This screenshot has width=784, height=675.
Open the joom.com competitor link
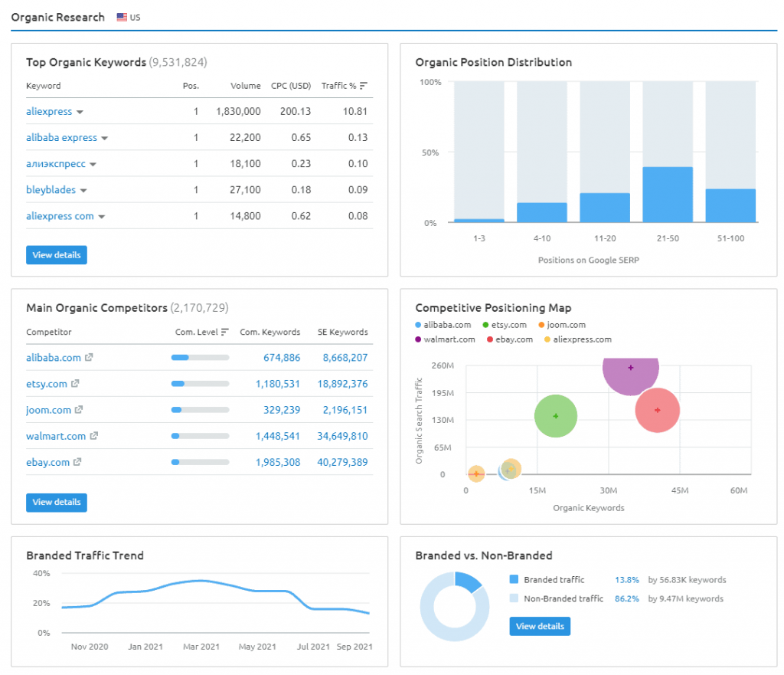(48, 410)
